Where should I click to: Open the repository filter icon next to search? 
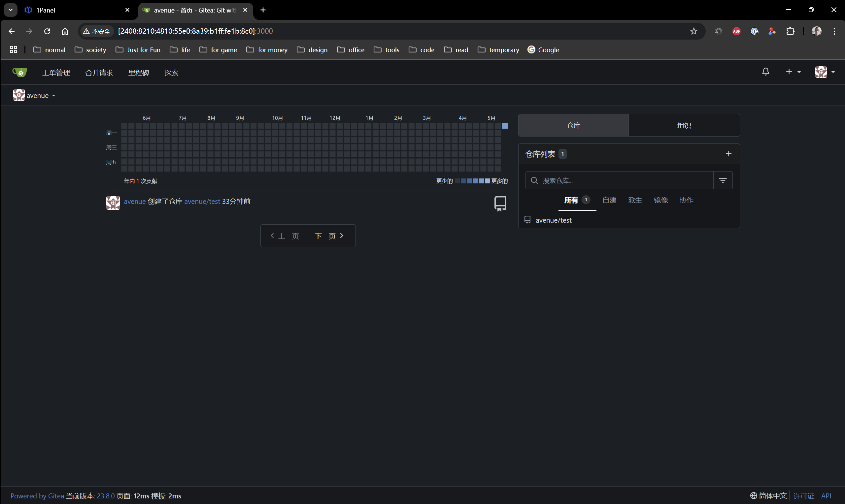[723, 180]
